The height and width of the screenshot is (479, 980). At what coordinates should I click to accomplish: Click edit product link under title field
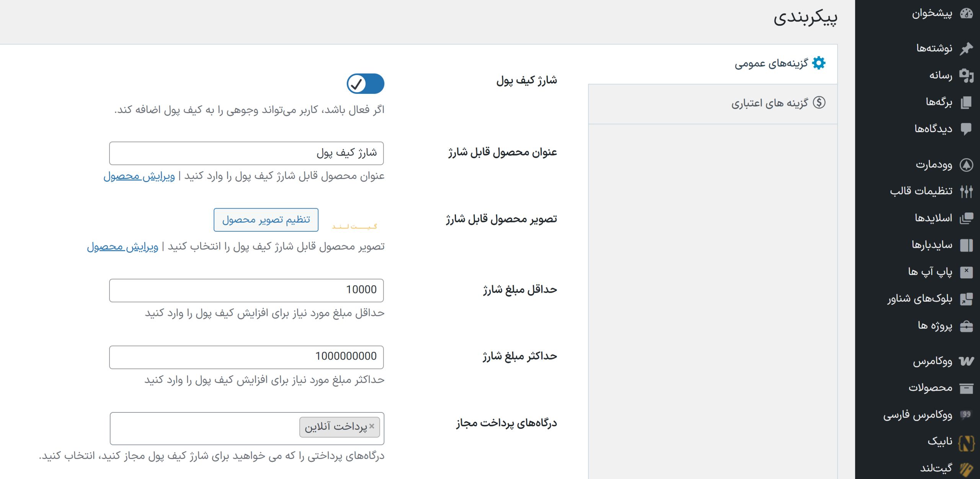[x=139, y=176]
